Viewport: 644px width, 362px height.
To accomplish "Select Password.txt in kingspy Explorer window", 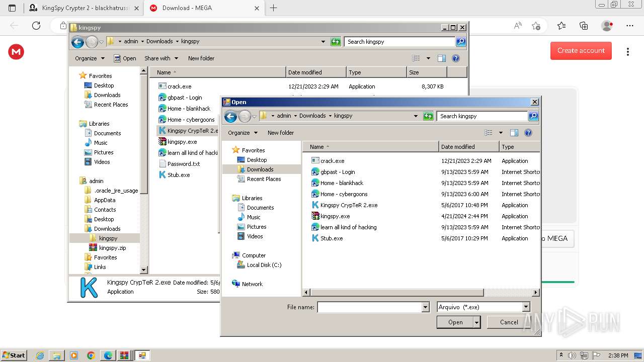I will [x=179, y=164].
